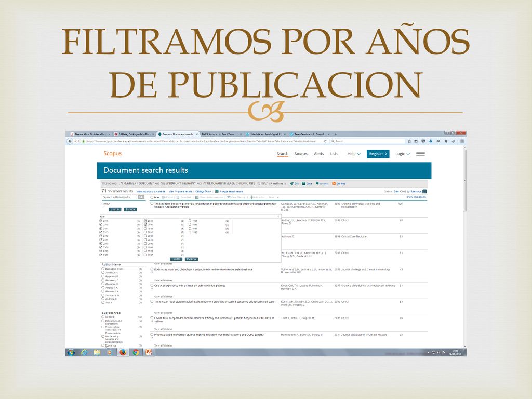Expand the Login dropdown
This screenshot has width=532, height=399.
point(403,154)
